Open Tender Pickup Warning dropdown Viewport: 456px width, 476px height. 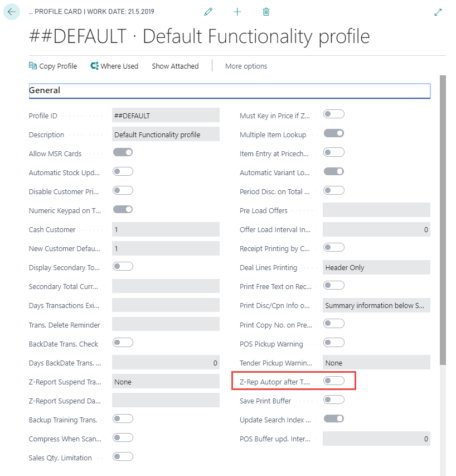pyautogui.click(x=376, y=363)
